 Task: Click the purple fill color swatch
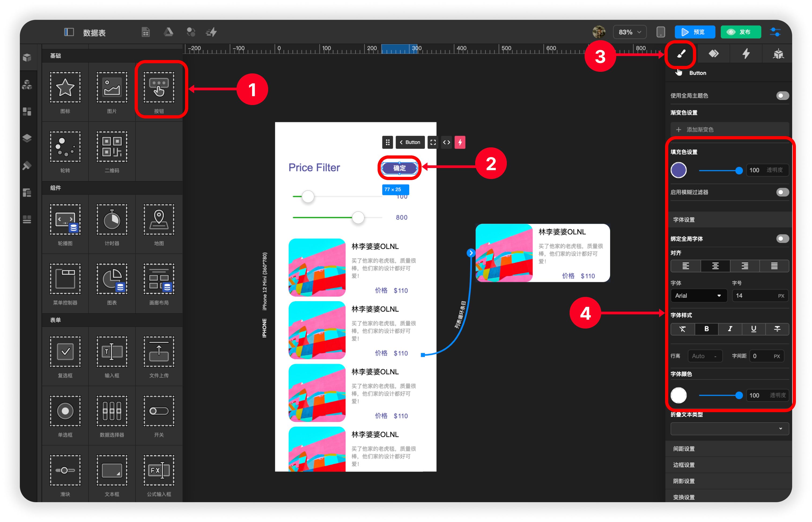(678, 170)
